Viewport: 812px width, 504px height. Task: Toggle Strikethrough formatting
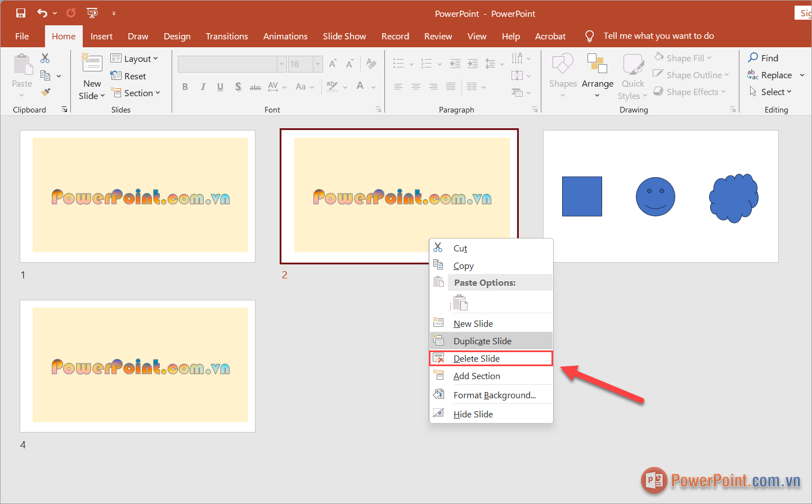coord(255,87)
